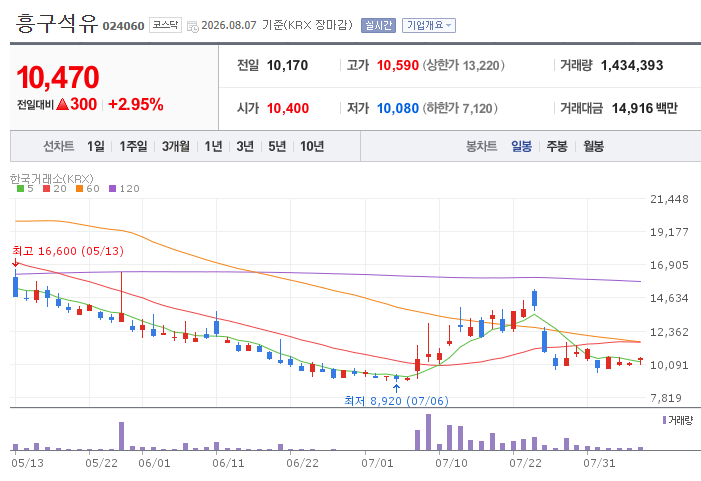Click the 하한가 7,120 text
The width and height of the screenshot is (701, 481).
(460, 108)
